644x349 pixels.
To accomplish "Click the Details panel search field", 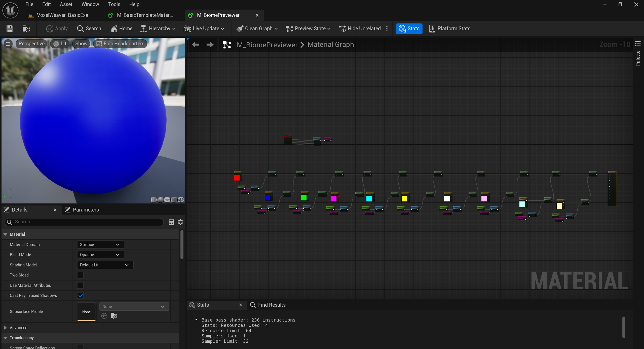I will (84, 222).
